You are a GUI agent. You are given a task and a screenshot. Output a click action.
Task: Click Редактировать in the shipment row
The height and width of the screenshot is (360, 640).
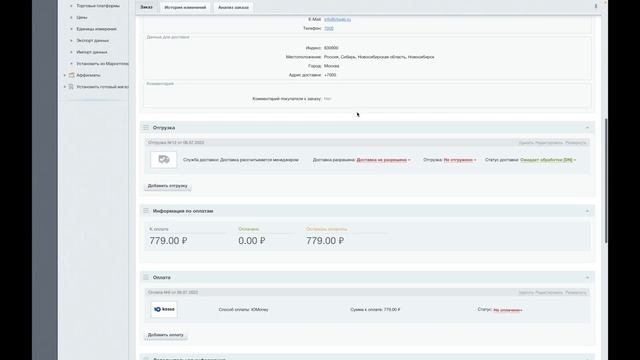(549, 143)
